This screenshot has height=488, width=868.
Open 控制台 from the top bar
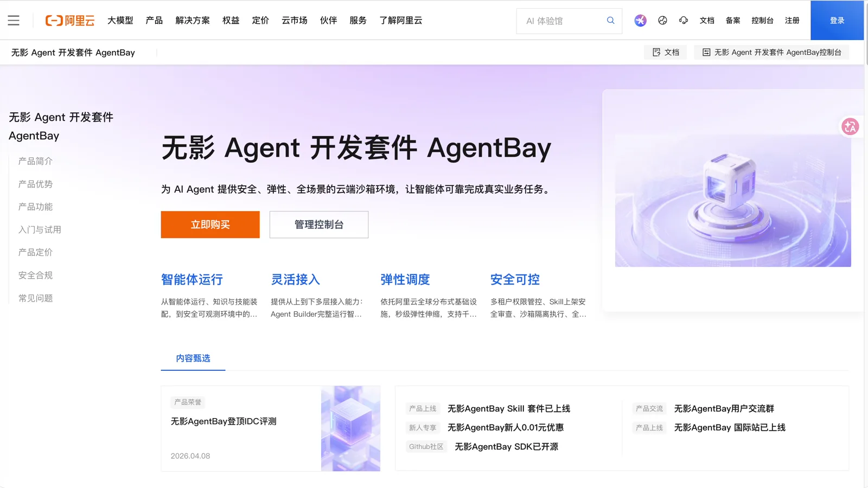pos(762,21)
